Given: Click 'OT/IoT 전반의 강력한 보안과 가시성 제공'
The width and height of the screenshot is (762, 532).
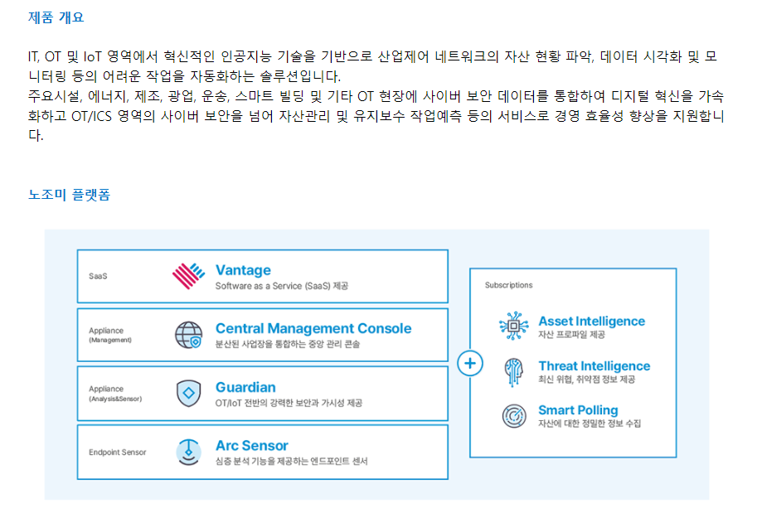Looking at the screenshot, I should 289,403.
